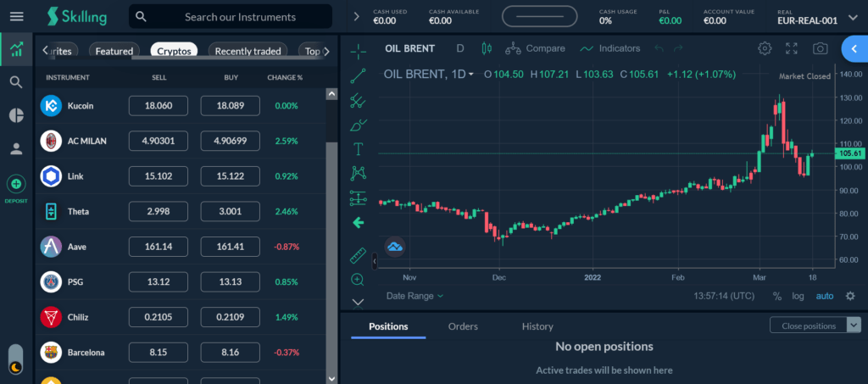Select the trend line drawing tool
Screen dimensions: 868x384
click(359, 75)
